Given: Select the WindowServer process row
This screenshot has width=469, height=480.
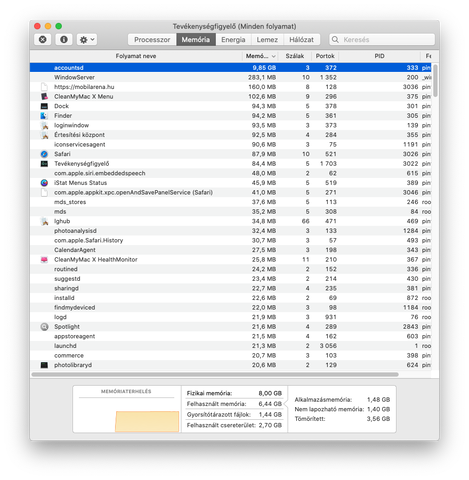Looking at the screenshot, I should pos(231,77).
